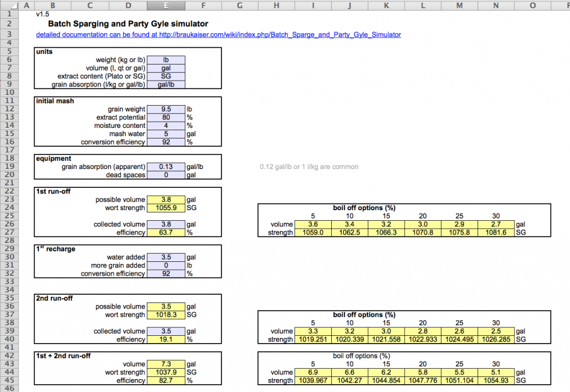Image resolution: width=570 pixels, height=392 pixels.
Task: Select the dead spaces cell 0
Action: point(166,175)
